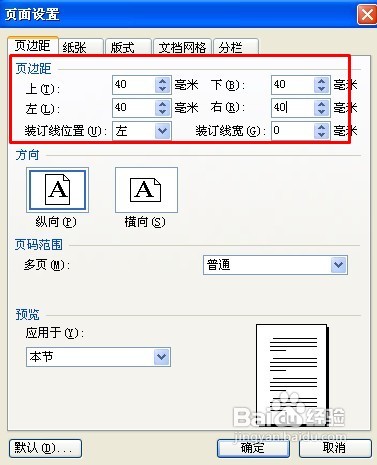
Task: Select the landscape 横向 orientation icon
Action: click(x=146, y=190)
